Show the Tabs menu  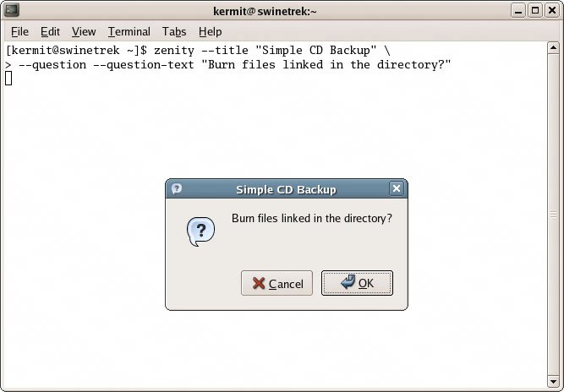point(174,32)
